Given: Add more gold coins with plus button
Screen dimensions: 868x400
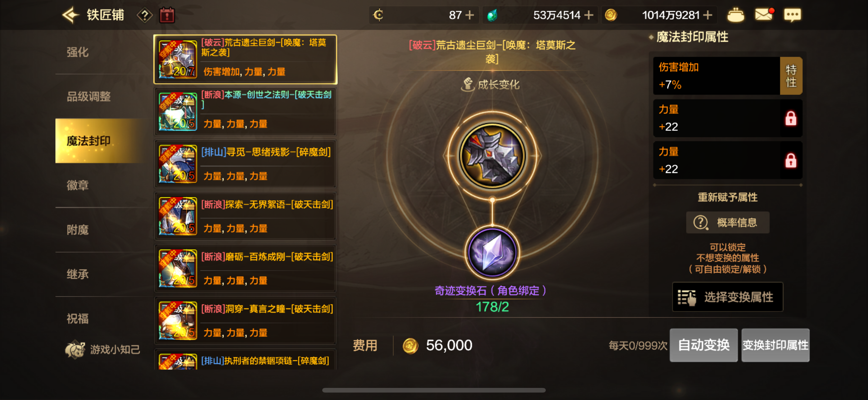Looking at the screenshot, I should point(708,15).
